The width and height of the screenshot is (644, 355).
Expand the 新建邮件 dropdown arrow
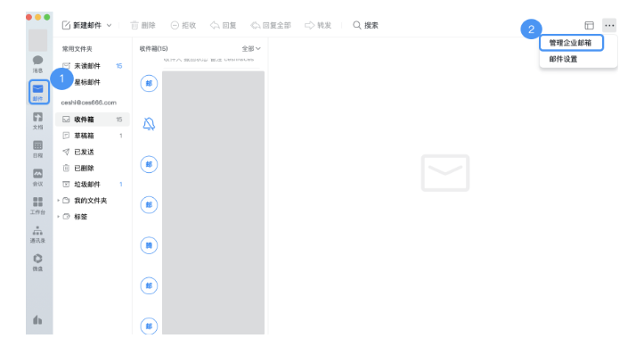[110, 26]
